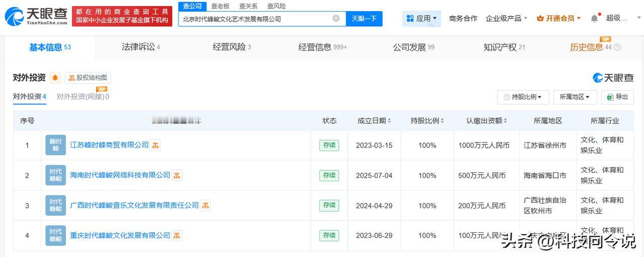Click the help icon next to 历史信息
The height and width of the screenshot is (257, 644).
coord(617,47)
